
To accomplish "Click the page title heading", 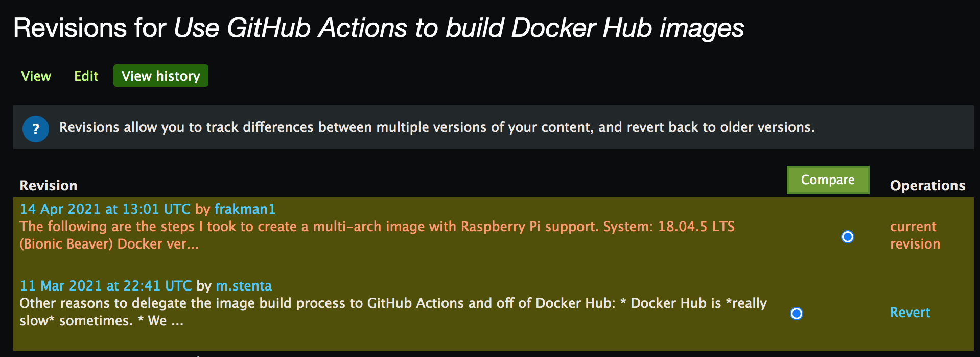I will [x=378, y=28].
